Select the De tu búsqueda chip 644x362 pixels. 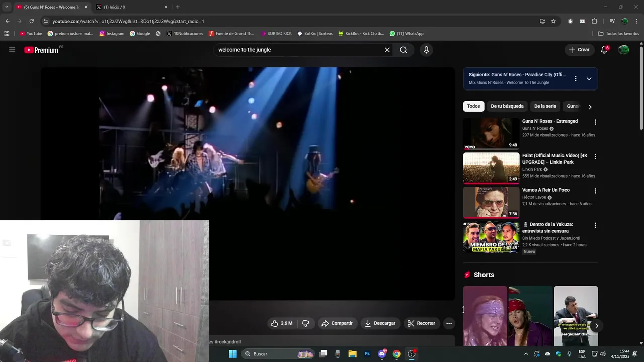tap(507, 106)
